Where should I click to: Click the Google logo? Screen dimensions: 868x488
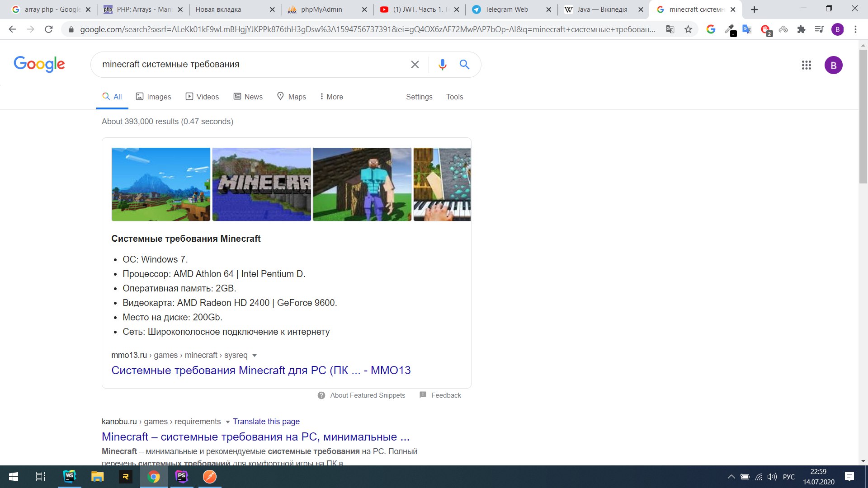39,64
